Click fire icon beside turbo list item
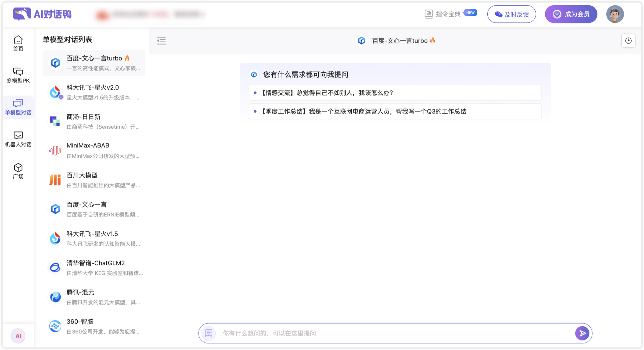 (127, 58)
